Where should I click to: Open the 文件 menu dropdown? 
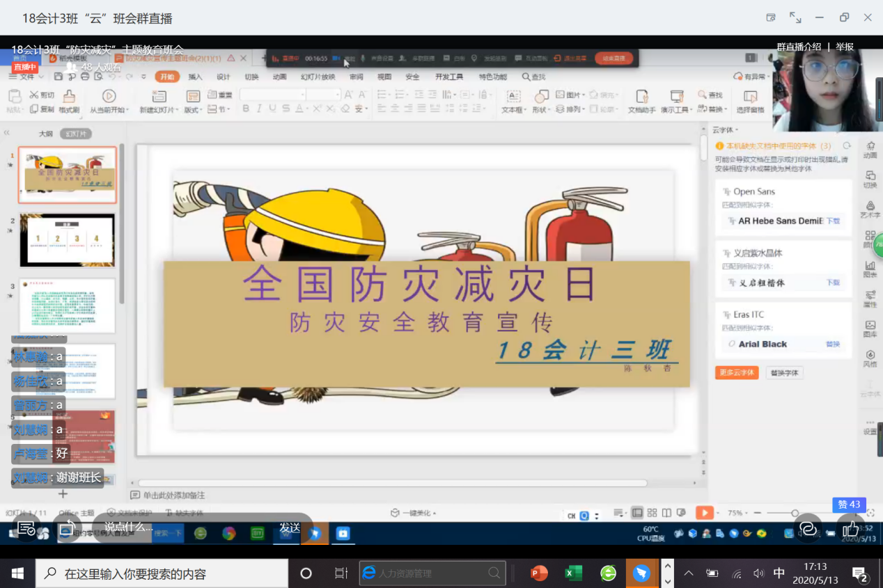coord(26,77)
